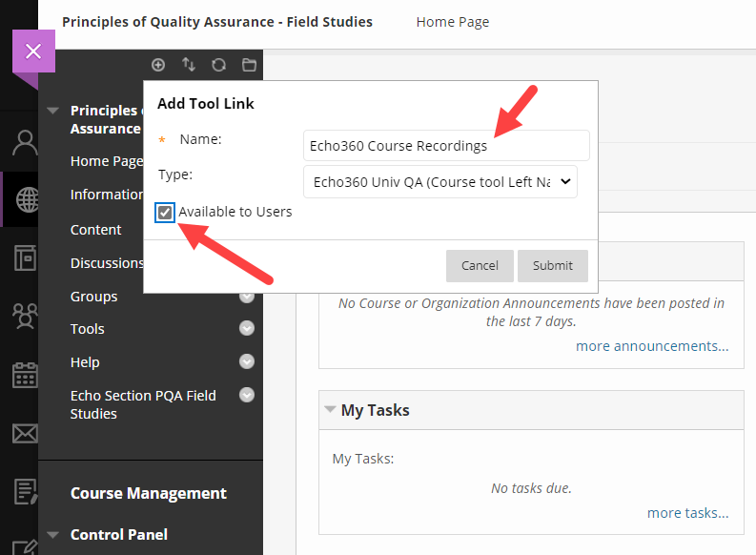
Task: Open the courses icon in sidebar
Action: click(25, 257)
